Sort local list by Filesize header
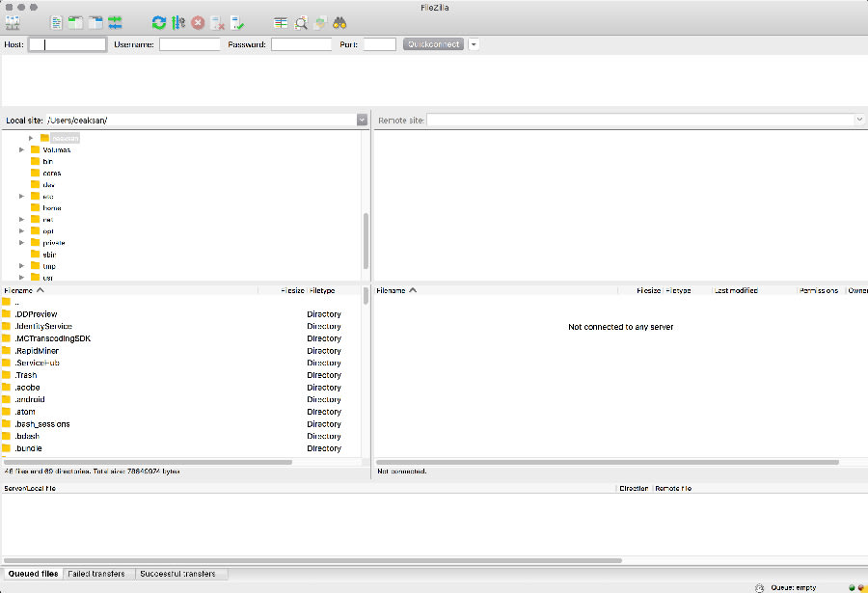 (283, 290)
